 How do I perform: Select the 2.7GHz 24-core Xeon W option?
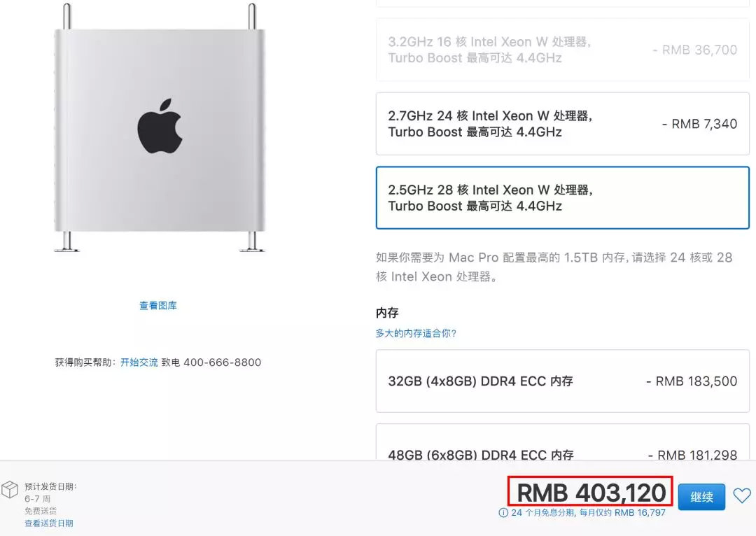(562, 124)
